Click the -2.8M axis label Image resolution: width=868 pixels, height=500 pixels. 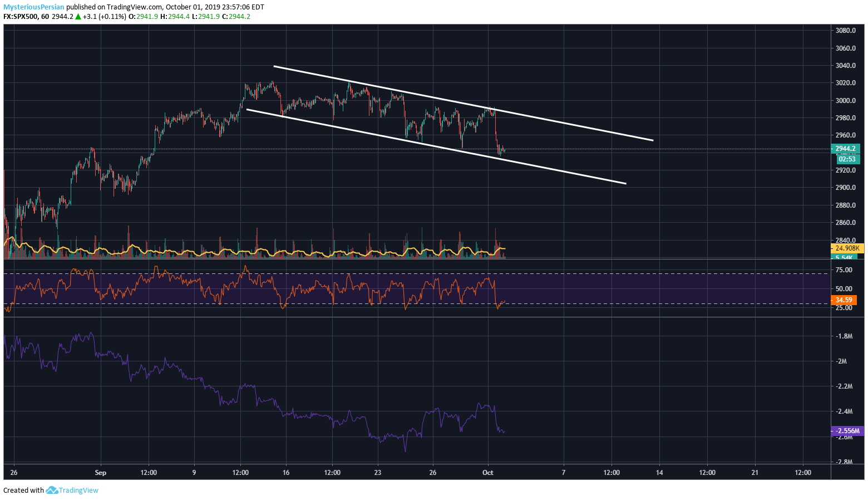coord(845,462)
